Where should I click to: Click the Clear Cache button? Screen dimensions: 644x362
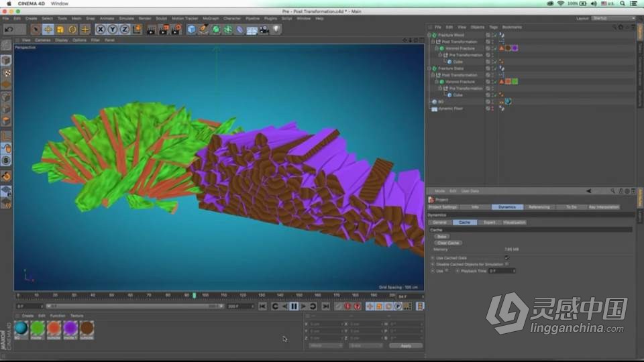tap(447, 243)
